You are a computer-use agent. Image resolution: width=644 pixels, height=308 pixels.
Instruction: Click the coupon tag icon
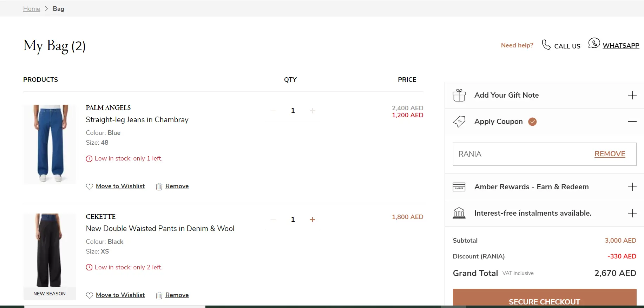point(459,122)
